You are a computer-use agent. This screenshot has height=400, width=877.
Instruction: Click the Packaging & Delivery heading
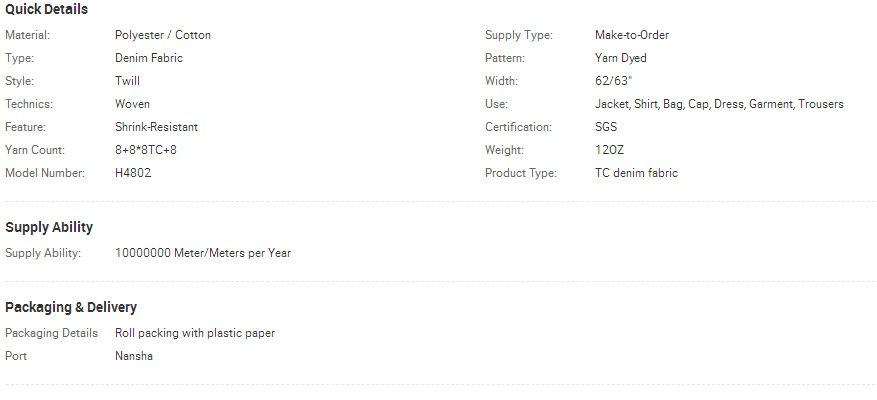(71, 307)
